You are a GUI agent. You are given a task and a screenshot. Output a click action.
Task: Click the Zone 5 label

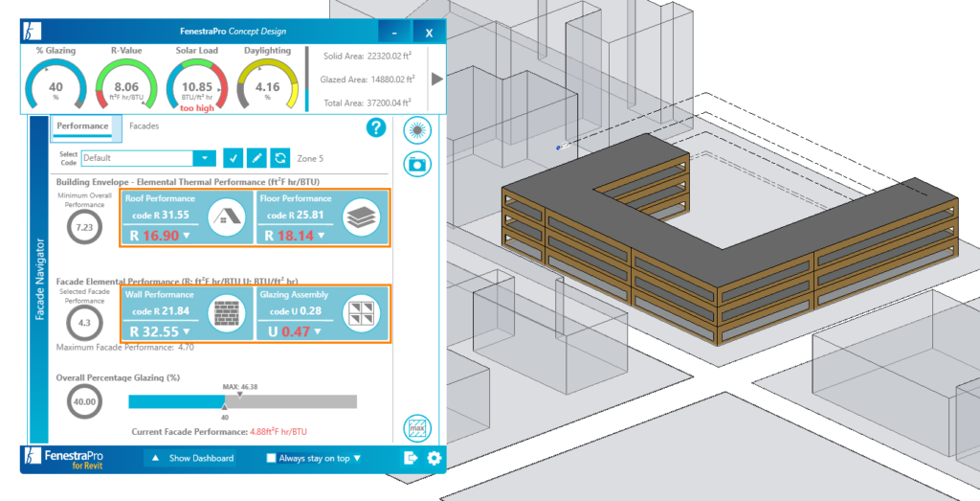point(310,158)
